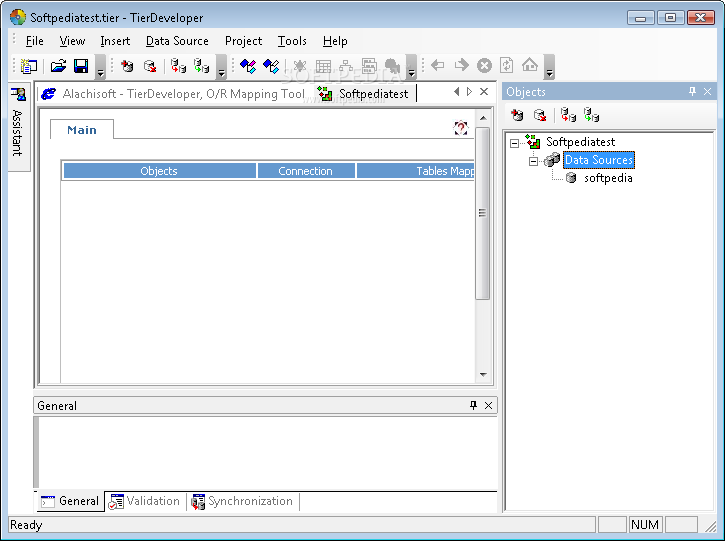Viewport: 725px width, 541px height.
Task: Click the red-arrow database import icon in main toolbar
Action: [x=178, y=66]
